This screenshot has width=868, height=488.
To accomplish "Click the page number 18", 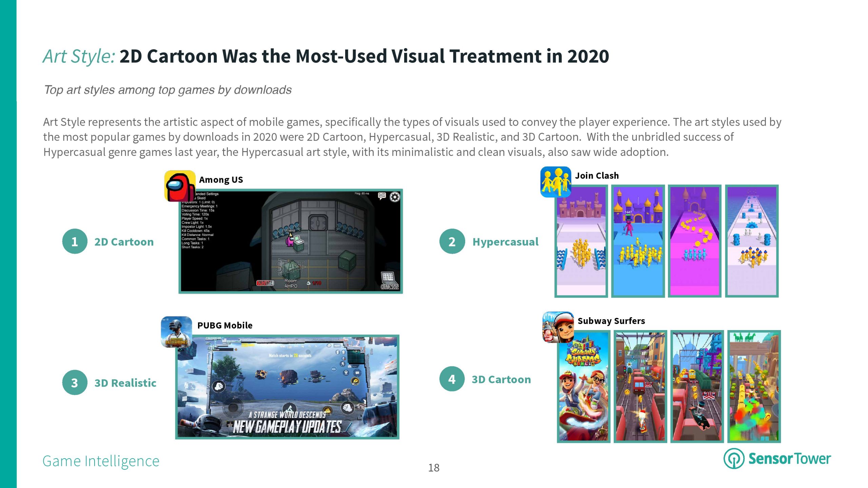I will coord(434,468).
